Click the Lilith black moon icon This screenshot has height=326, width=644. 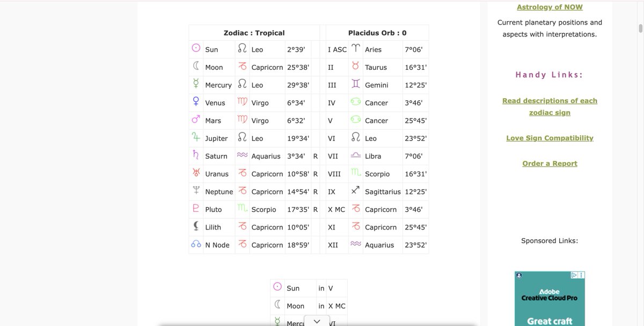pyautogui.click(x=196, y=226)
